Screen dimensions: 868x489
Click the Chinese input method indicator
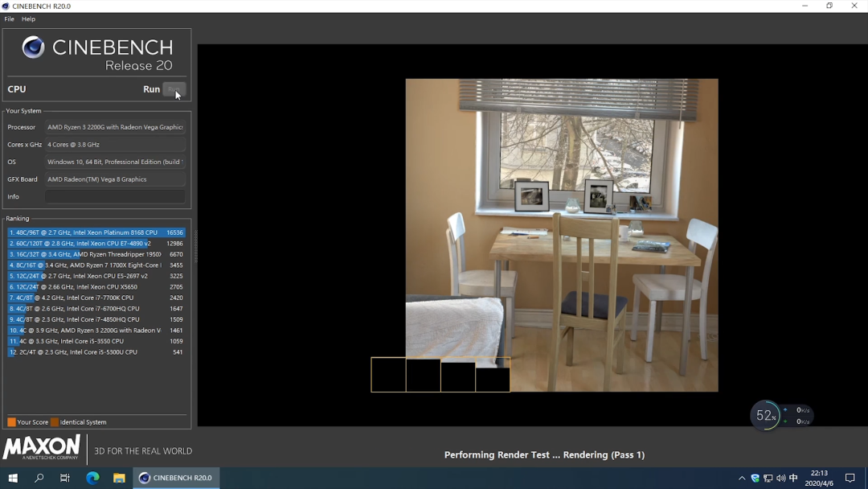pos(793,478)
